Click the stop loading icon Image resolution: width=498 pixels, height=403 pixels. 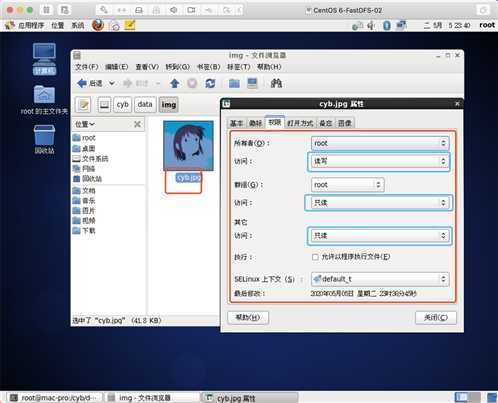tap(192, 83)
